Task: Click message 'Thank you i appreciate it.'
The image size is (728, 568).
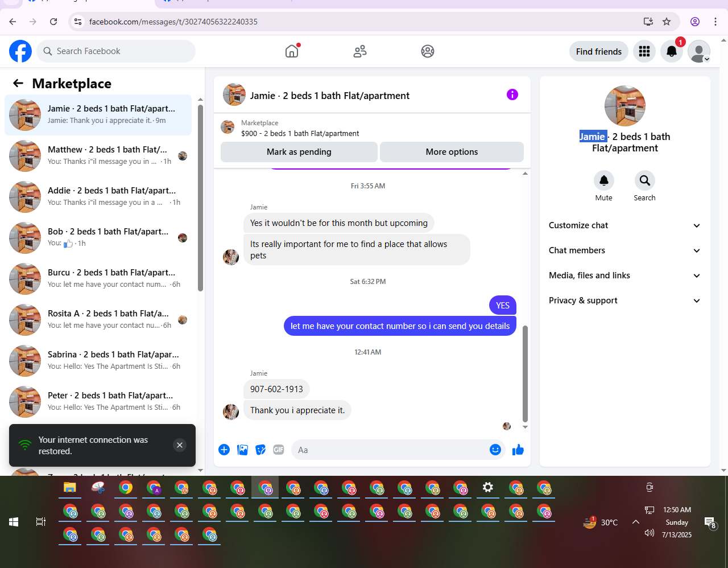Action: click(x=297, y=410)
